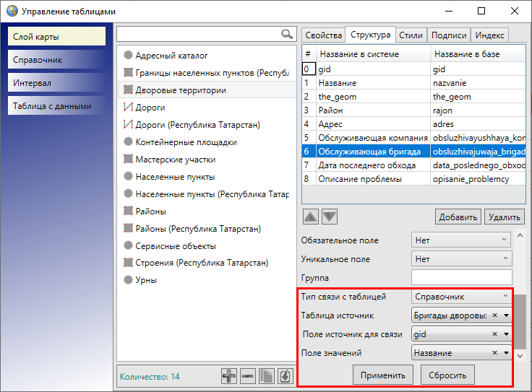This screenshot has height=392, width=532.
Task: Select Справочник in the left sidebar
Action: click(57, 60)
